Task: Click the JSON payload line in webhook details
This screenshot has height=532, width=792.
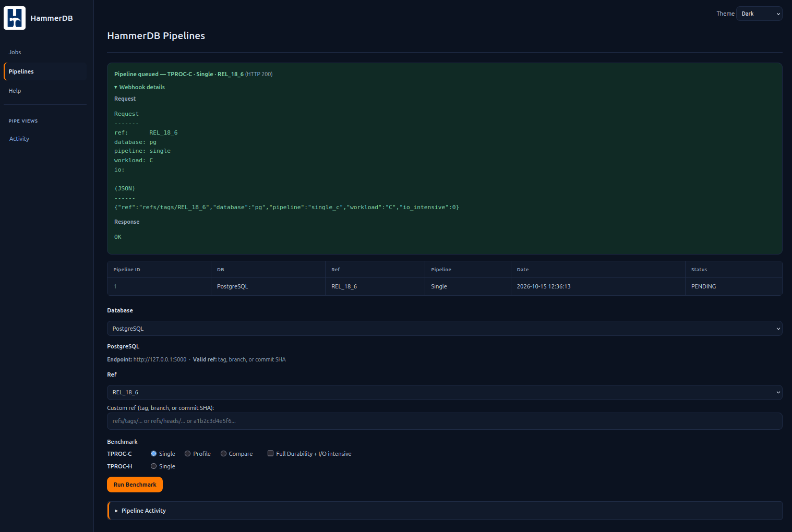Action: click(x=286, y=207)
